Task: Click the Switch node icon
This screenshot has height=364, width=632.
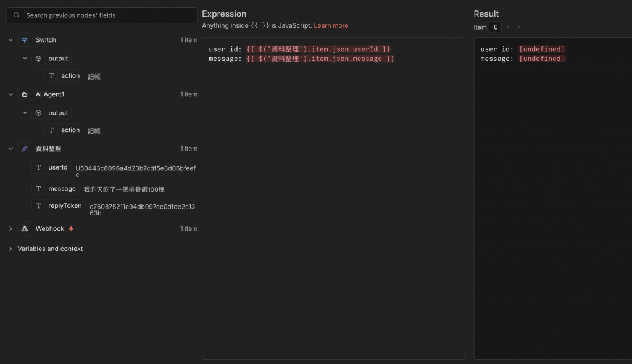Action: (x=25, y=40)
